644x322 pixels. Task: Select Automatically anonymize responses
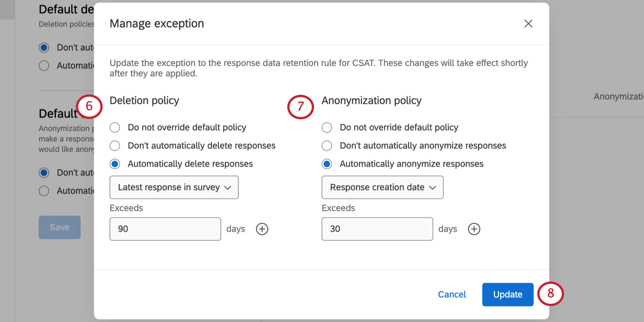point(327,164)
